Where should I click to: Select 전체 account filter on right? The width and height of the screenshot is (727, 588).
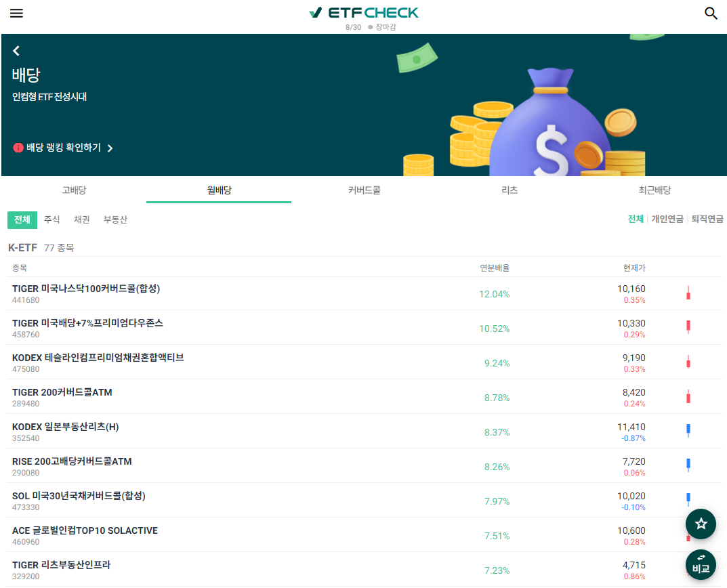point(636,219)
